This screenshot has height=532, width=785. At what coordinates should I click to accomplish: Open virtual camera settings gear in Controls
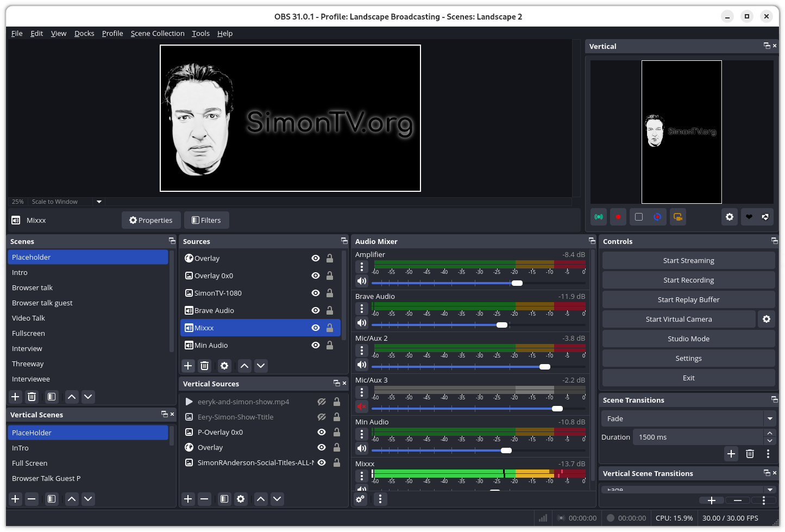767,319
